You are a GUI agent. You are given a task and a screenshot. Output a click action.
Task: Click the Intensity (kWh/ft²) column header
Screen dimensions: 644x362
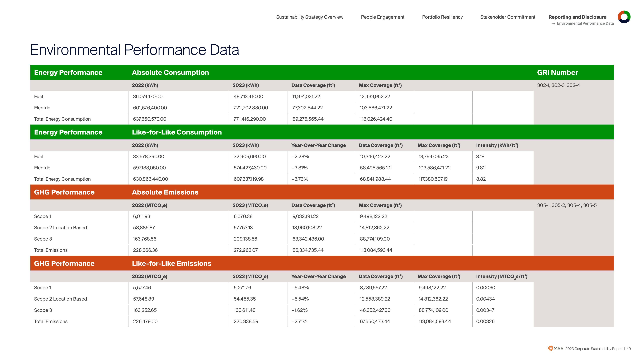[497, 145]
